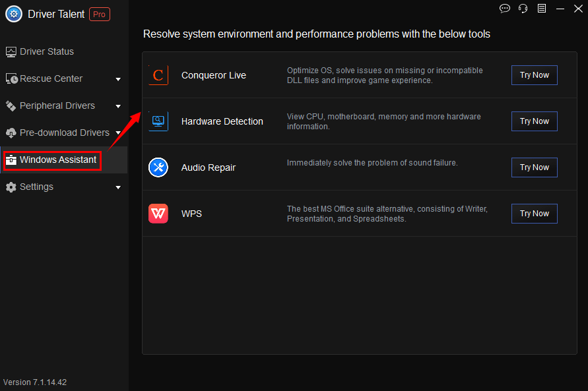Image resolution: width=588 pixels, height=391 pixels.
Task: Click the Driver Talent title text
Action: (56, 15)
